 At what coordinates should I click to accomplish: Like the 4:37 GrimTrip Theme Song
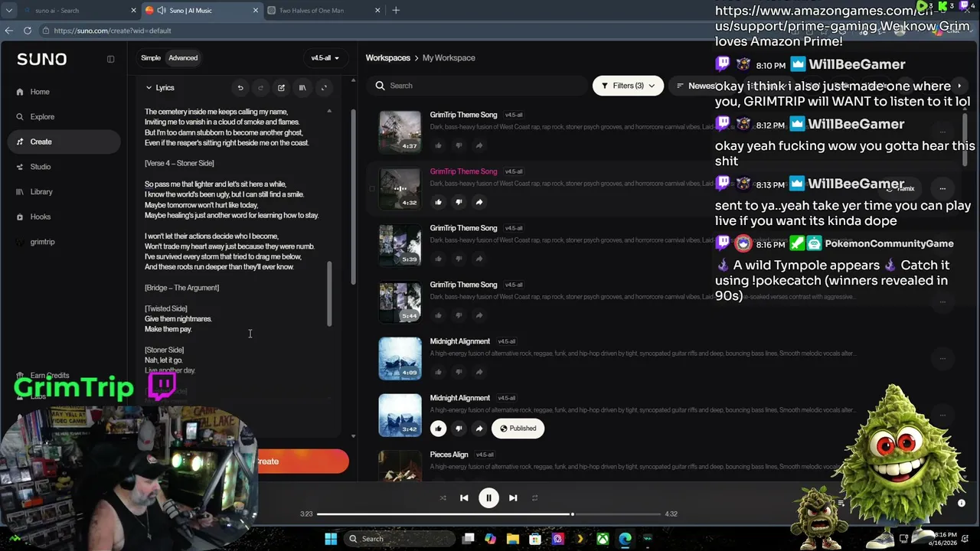coord(438,145)
